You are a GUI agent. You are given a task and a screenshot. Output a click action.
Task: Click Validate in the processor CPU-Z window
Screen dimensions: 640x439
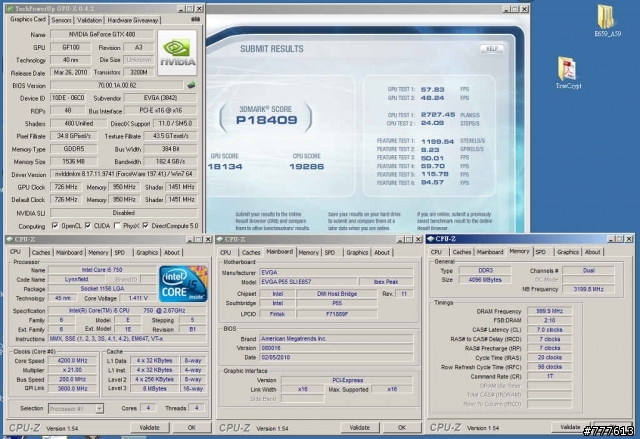coord(149,427)
